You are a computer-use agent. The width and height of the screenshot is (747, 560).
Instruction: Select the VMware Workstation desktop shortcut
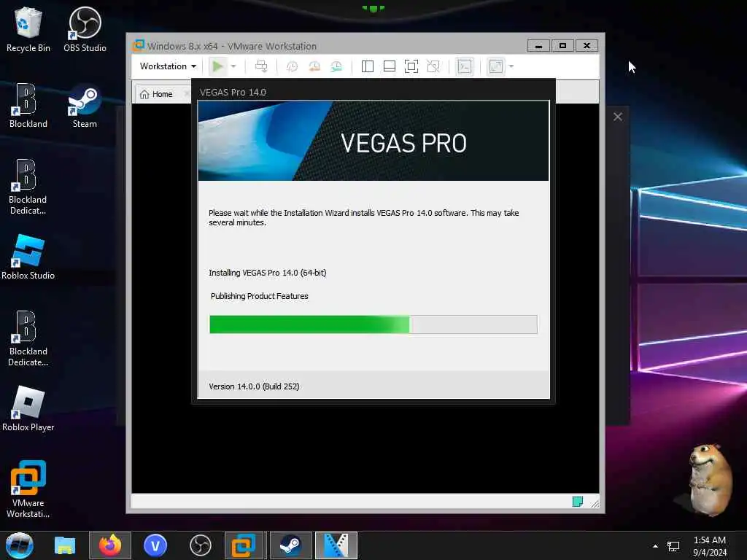(28, 489)
